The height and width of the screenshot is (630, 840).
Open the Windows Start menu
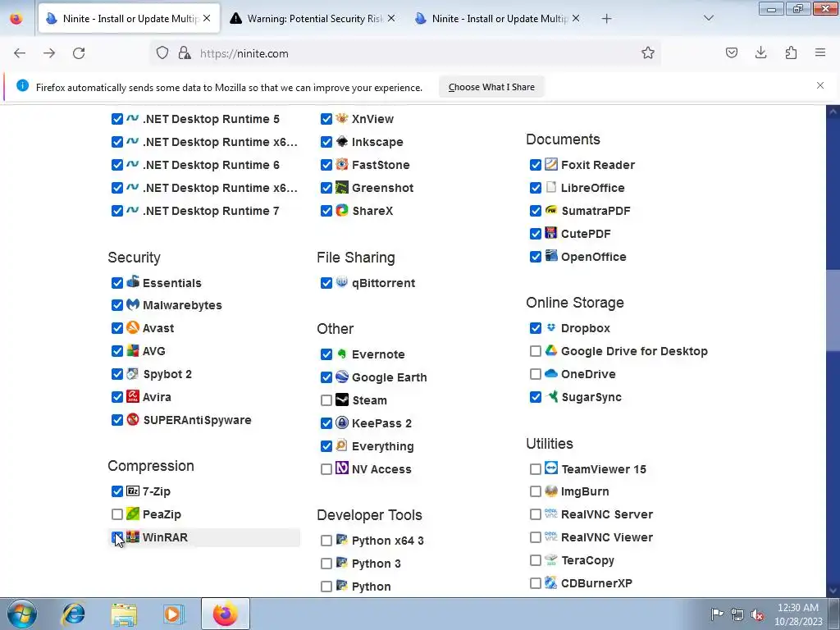[22, 614]
